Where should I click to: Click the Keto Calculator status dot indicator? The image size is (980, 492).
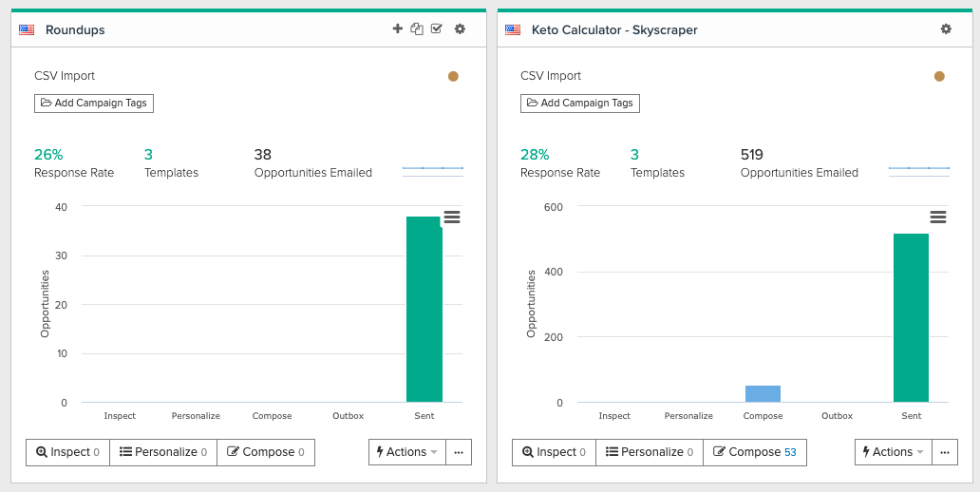(x=939, y=76)
